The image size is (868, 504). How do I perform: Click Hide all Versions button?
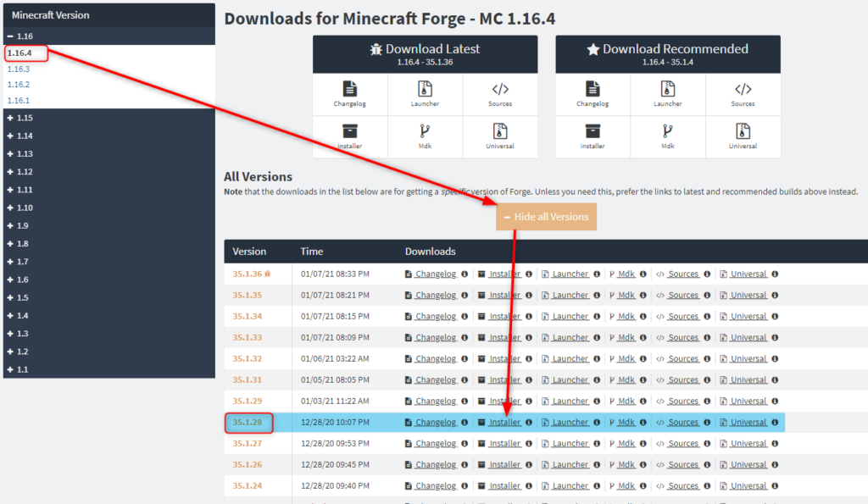point(547,217)
